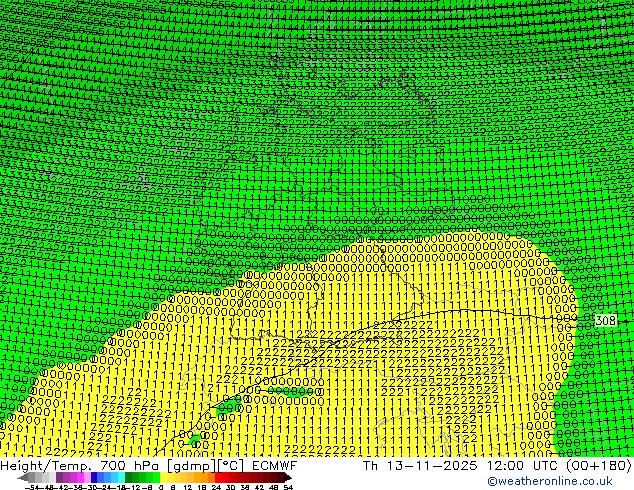Click the [gdmp] unit label
Viewport: 634px width, 490px height.
pos(192,466)
